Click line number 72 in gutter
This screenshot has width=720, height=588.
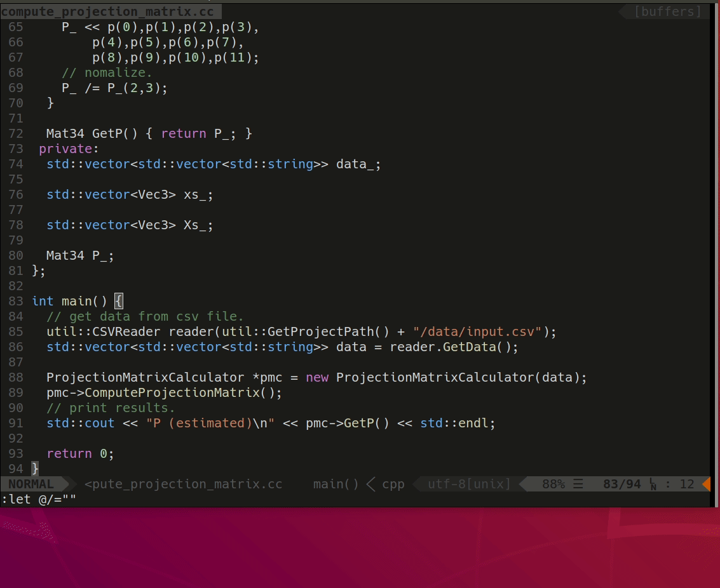point(16,133)
